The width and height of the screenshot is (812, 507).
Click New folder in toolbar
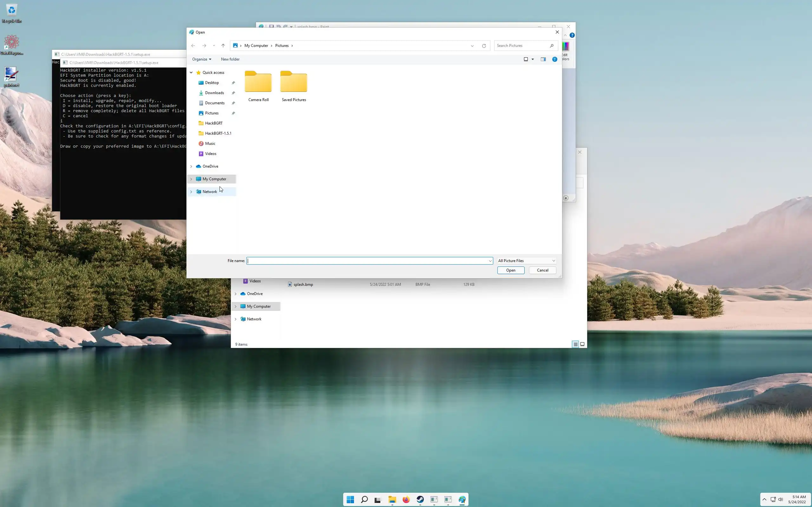tap(230, 59)
